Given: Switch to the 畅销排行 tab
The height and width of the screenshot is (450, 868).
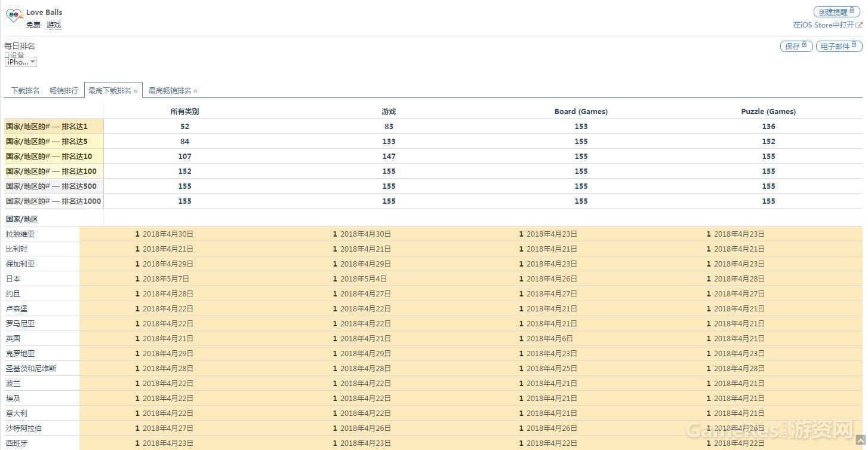Looking at the screenshot, I should pyautogui.click(x=64, y=91).
